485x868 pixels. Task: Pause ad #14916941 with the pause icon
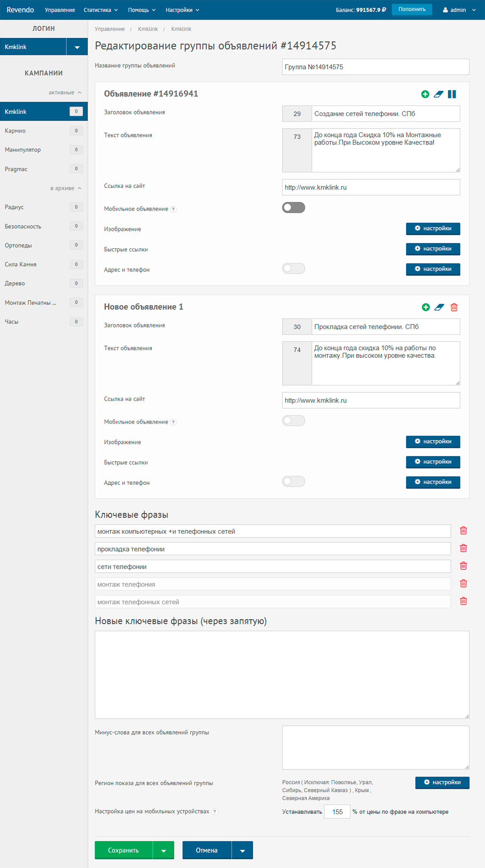(452, 94)
